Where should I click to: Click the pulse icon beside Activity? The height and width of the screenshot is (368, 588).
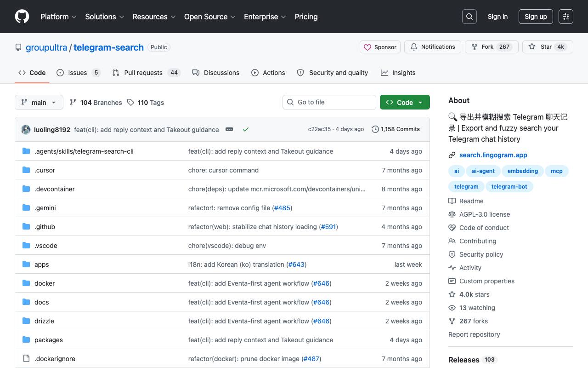coord(452,268)
